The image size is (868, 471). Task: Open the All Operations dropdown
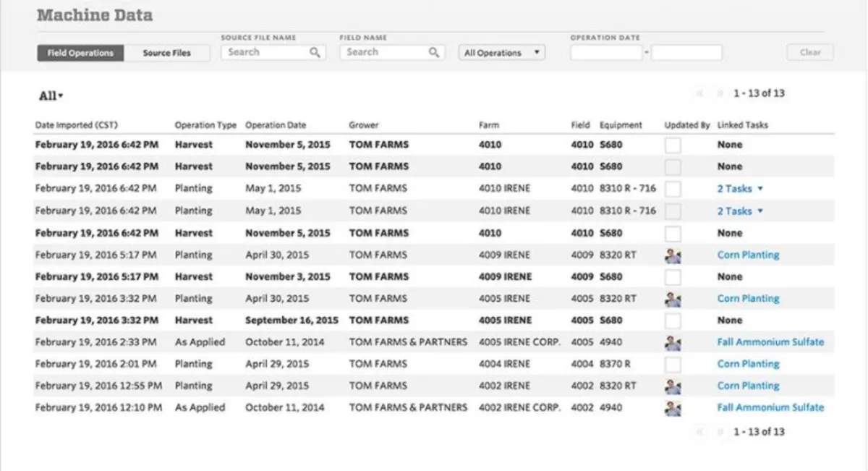coord(502,53)
